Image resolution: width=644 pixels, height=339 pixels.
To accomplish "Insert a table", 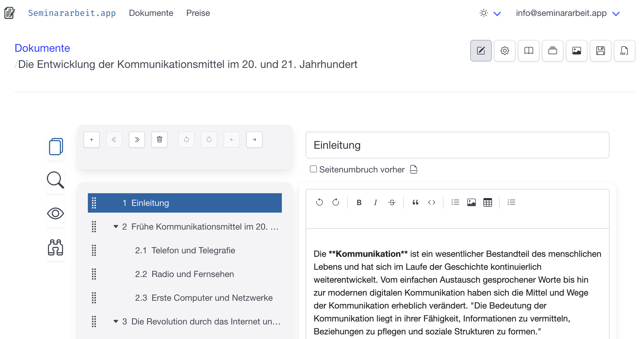I will pos(488,202).
